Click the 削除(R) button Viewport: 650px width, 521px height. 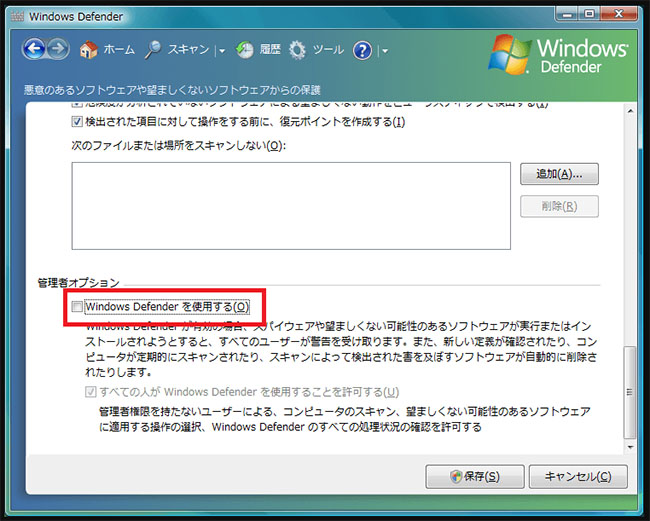pyautogui.click(x=559, y=206)
